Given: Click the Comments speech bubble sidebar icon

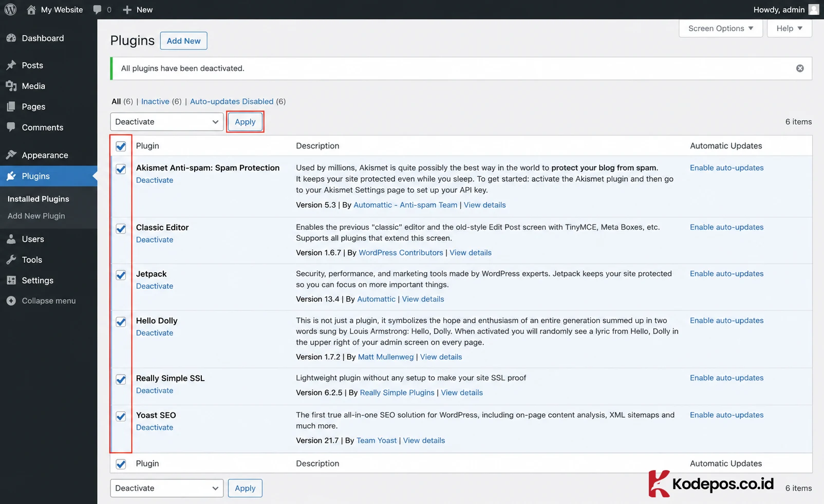Looking at the screenshot, I should pyautogui.click(x=11, y=127).
